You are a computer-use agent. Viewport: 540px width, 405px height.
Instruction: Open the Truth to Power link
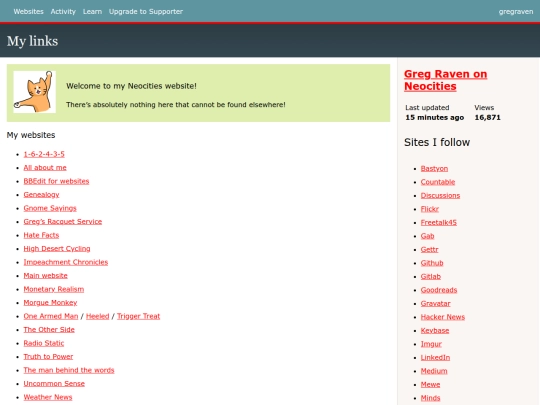coord(48,356)
